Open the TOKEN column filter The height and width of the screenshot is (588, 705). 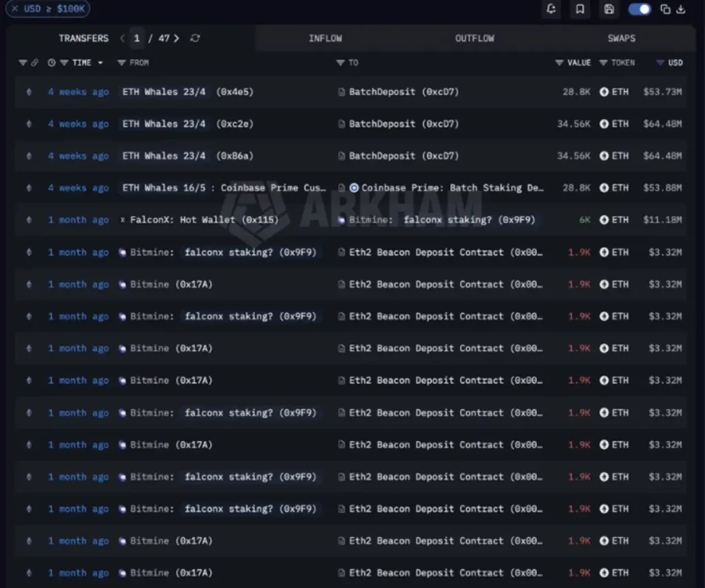point(603,63)
